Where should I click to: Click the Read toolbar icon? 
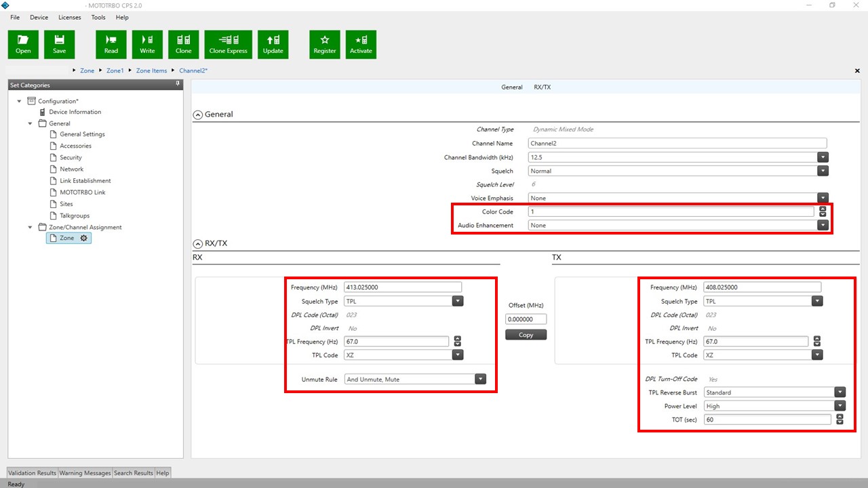pos(111,44)
